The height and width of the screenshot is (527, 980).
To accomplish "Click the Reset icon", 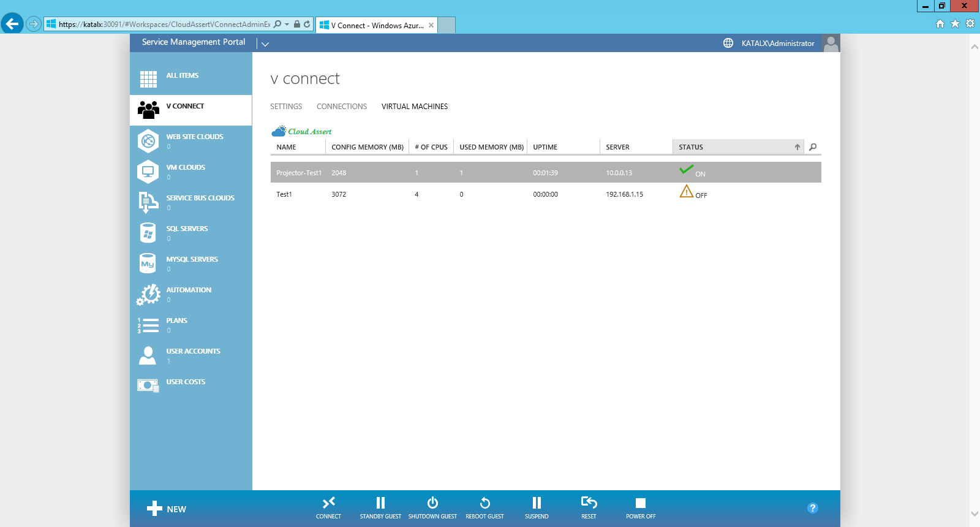I will click(589, 502).
